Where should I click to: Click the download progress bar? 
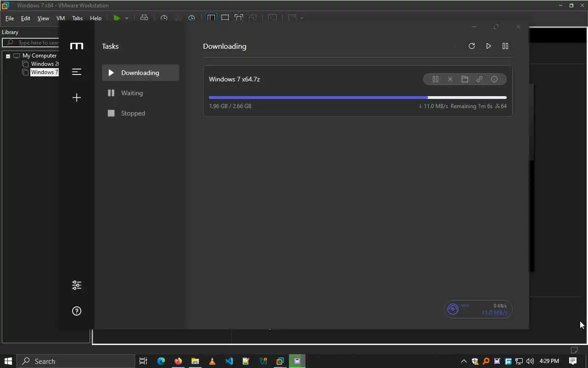pos(358,98)
